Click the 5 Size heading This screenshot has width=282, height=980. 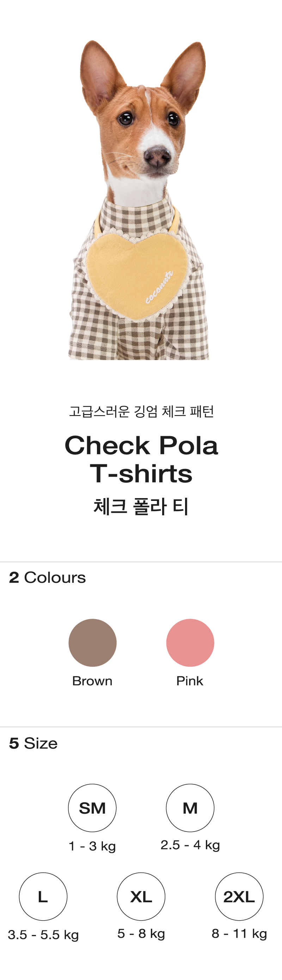(x=33, y=743)
